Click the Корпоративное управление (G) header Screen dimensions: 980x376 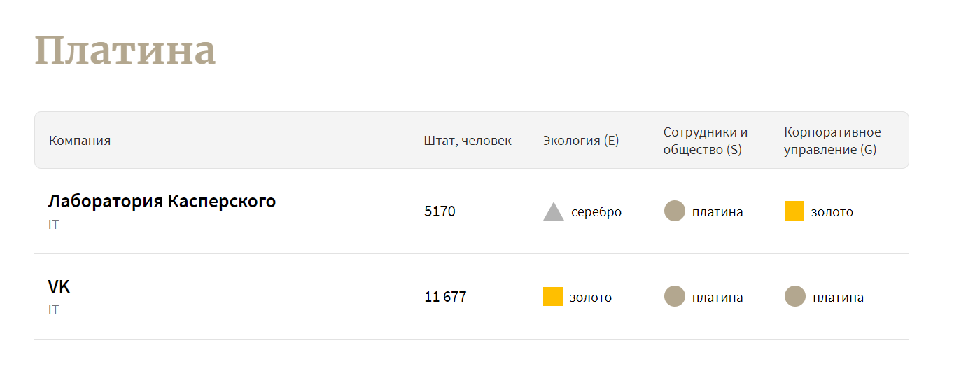832,140
